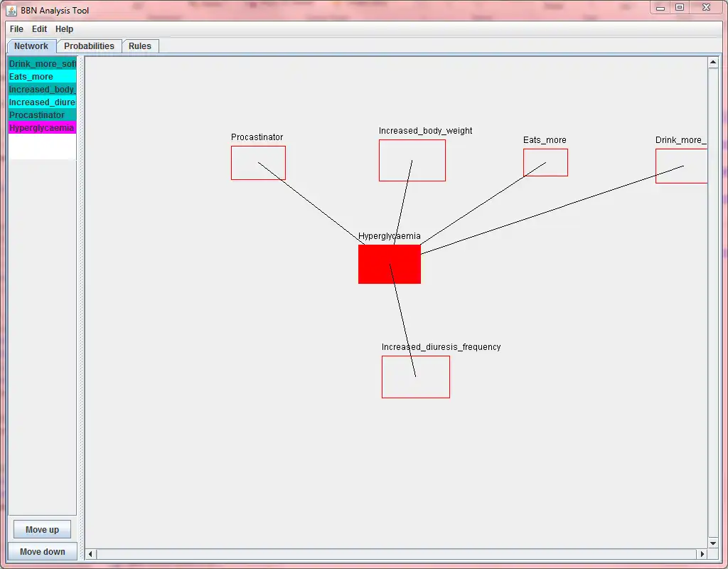Click the Increased_diuresis_frequency label text
Viewport: 728px width, 569px height.
tap(441, 347)
